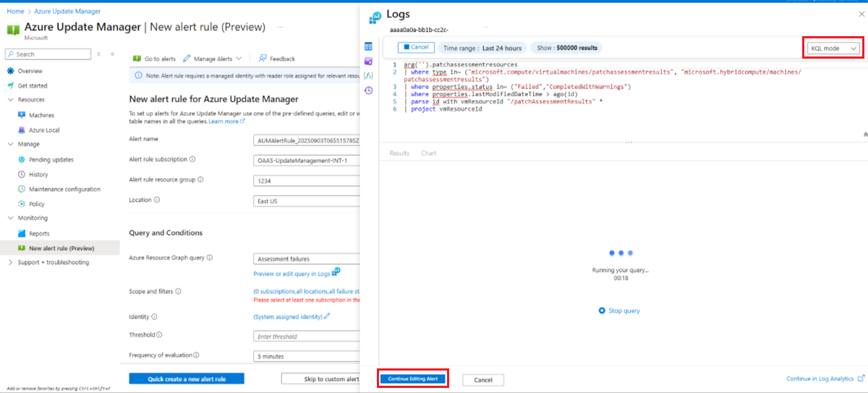Open the Frequency of evaluation dropdown
Screen dimensions: 868x393
[307, 356]
